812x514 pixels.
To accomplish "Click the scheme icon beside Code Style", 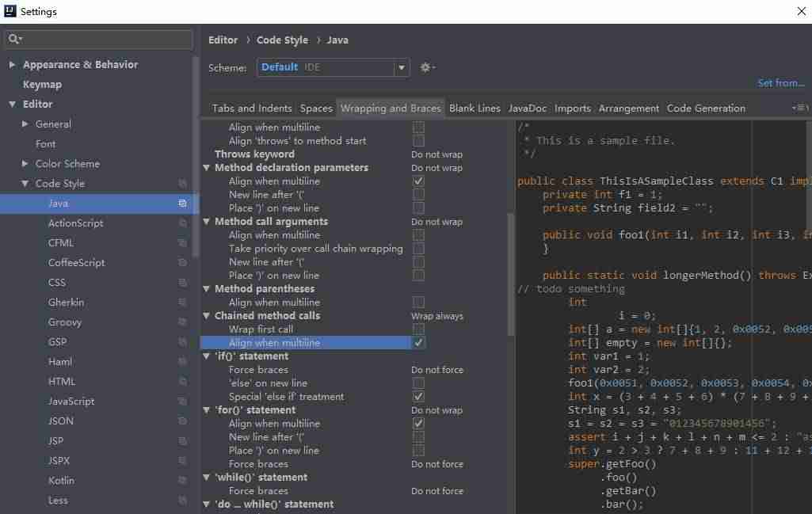I will 182,184.
